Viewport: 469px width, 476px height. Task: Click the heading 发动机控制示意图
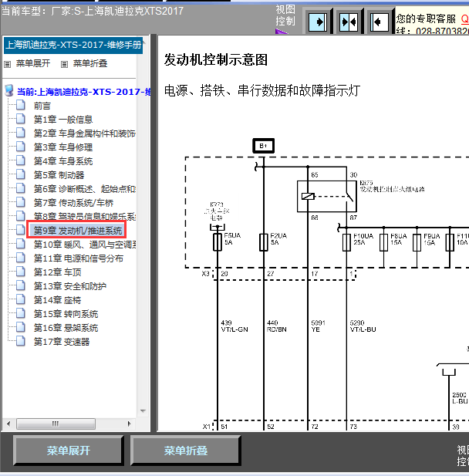(216, 60)
